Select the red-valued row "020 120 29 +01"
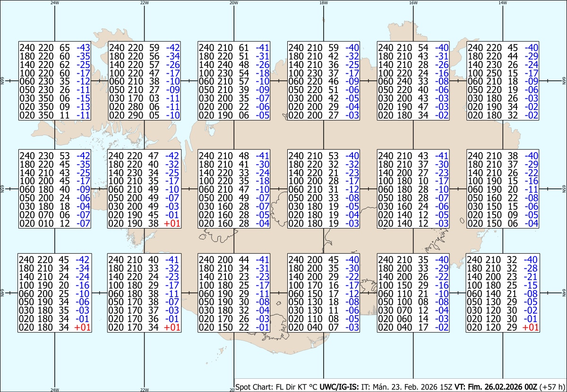 502,327
